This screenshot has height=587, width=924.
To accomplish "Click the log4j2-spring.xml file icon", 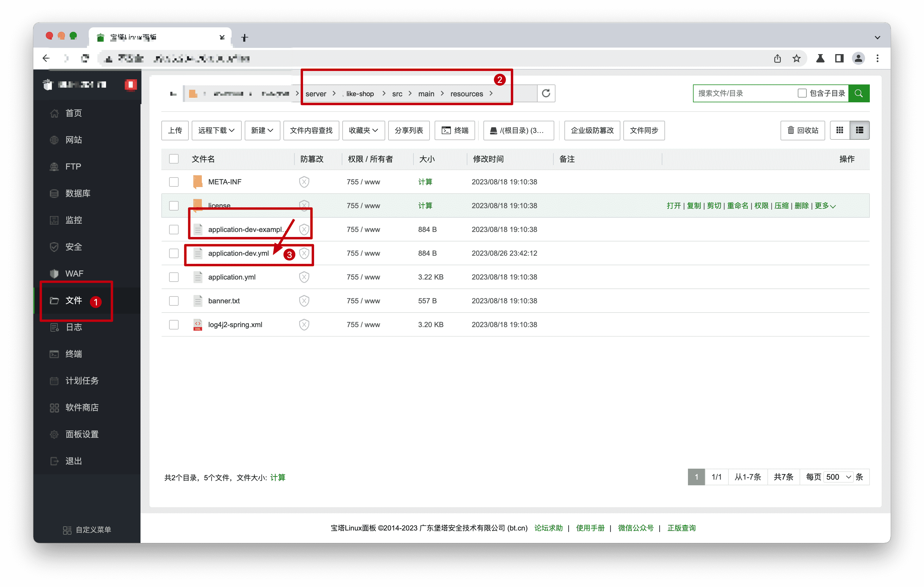I will (198, 324).
